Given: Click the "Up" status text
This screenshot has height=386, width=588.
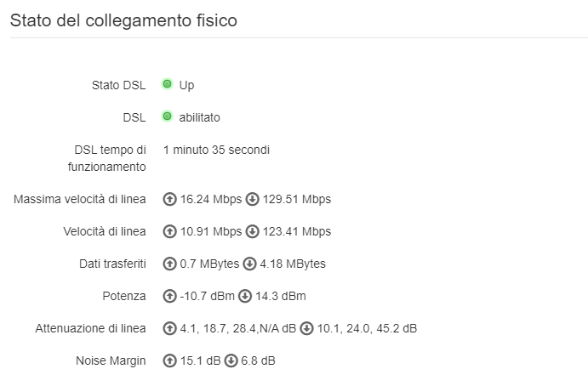Looking at the screenshot, I should (186, 85).
